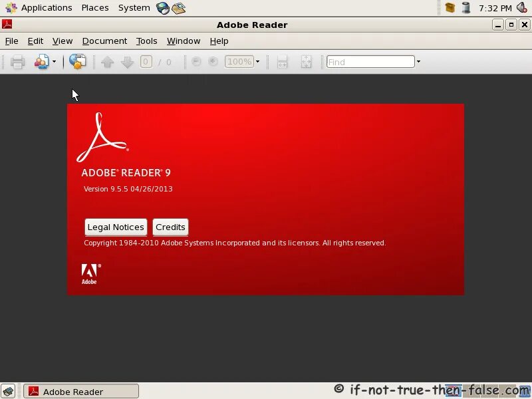Expand the zoom percentage dropdown arrow
532x399 pixels.
click(x=257, y=62)
